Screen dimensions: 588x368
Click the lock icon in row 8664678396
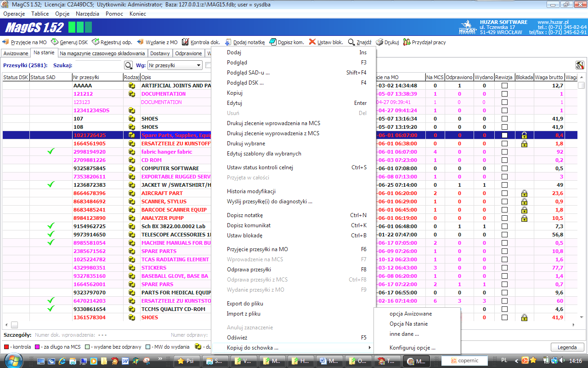(x=524, y=193)
